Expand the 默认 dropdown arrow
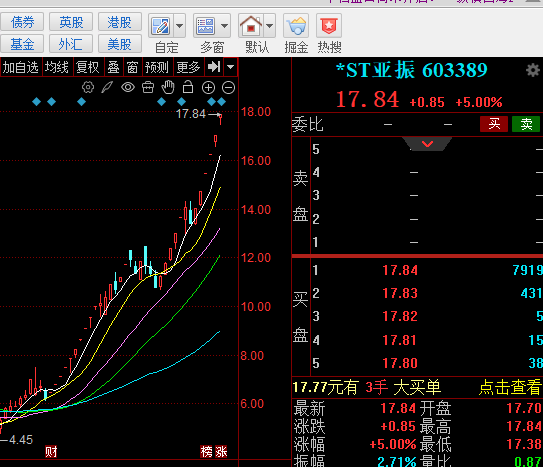This screenshot has width=543, height=467. coord(269,26)
